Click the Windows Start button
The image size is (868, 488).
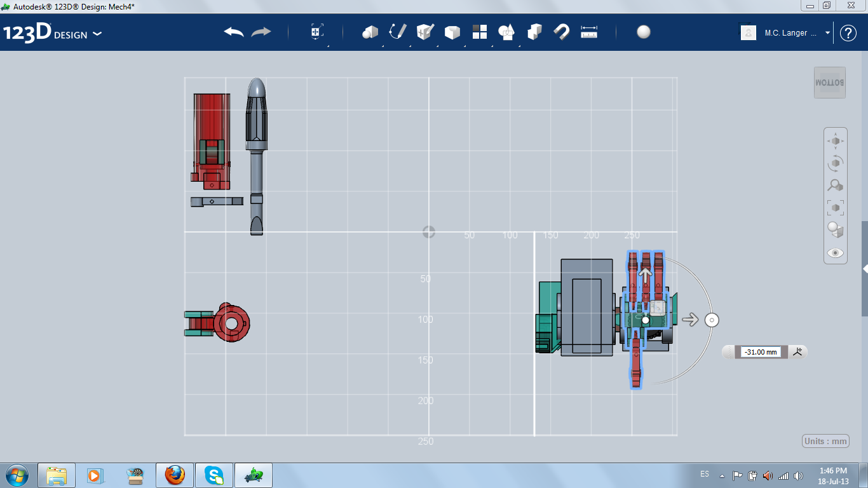[17, 475]
